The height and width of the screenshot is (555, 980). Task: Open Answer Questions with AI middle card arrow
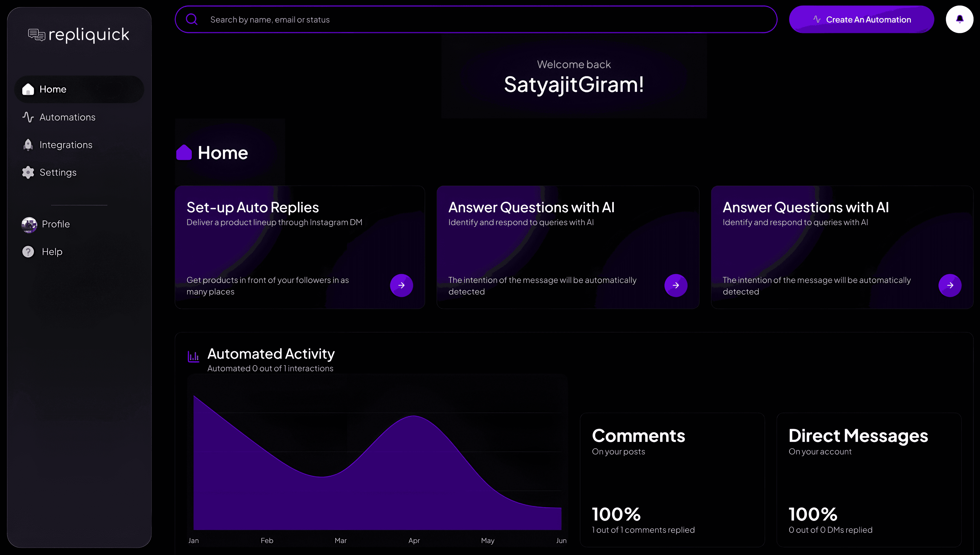pyautogui.click(x=675, y=285)
